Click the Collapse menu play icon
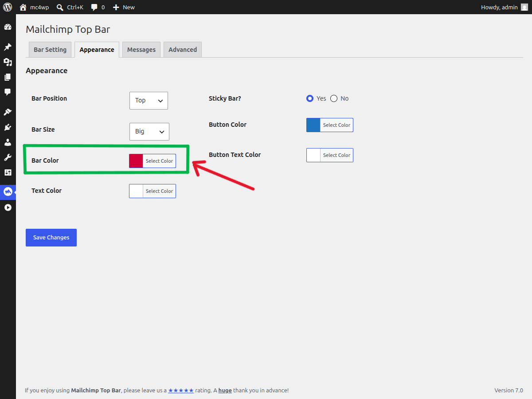Screen dimensions: 532x399 (8, 207)
